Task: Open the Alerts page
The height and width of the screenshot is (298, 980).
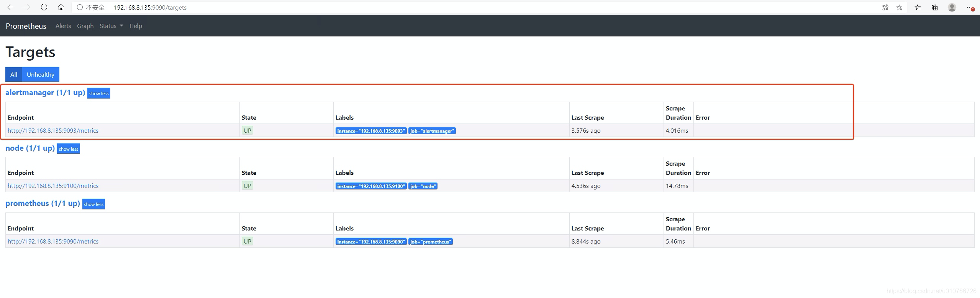Action: (63, 26)
